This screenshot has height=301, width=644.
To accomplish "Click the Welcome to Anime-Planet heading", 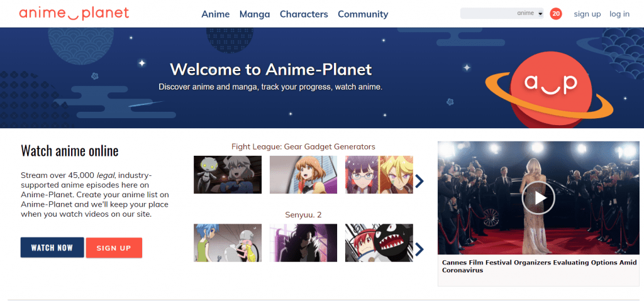I will pyautogui.click(x=270, y=69).
